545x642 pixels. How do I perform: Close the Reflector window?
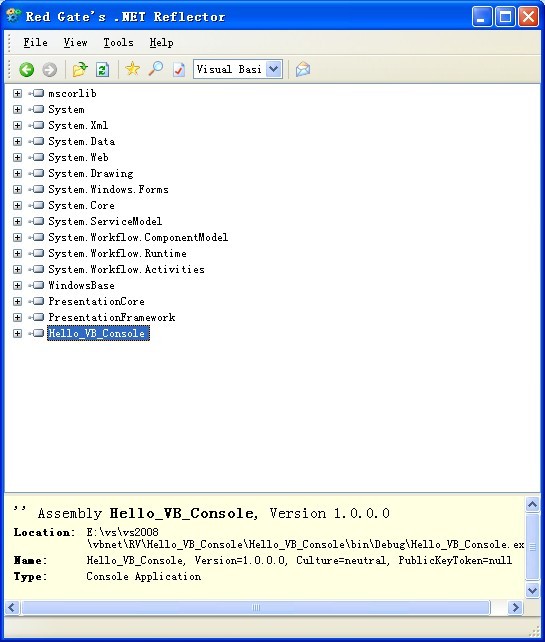click(x=529, y=17)
